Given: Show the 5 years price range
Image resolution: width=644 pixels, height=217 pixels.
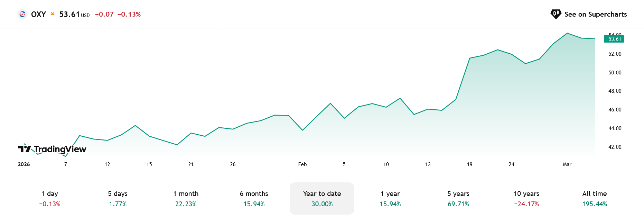Looking at the screenshot, I should pos(458,198).
